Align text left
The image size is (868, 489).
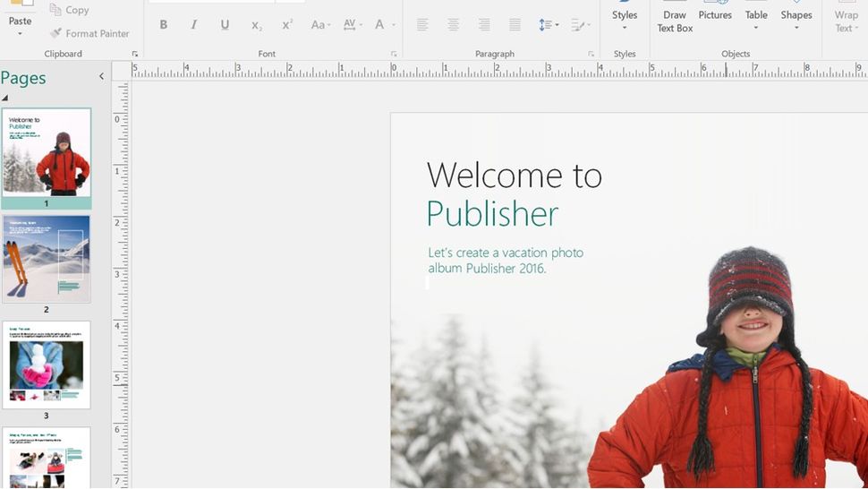(422, 24)
